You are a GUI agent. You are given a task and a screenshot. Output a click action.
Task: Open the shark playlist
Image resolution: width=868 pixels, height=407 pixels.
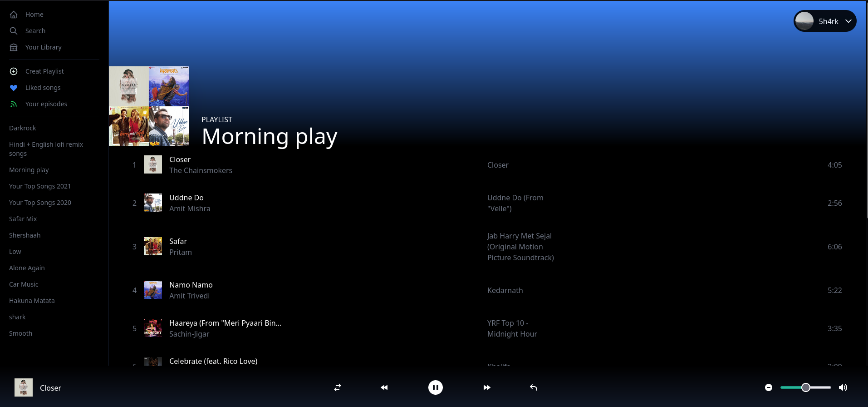click(x=17, y=317)
